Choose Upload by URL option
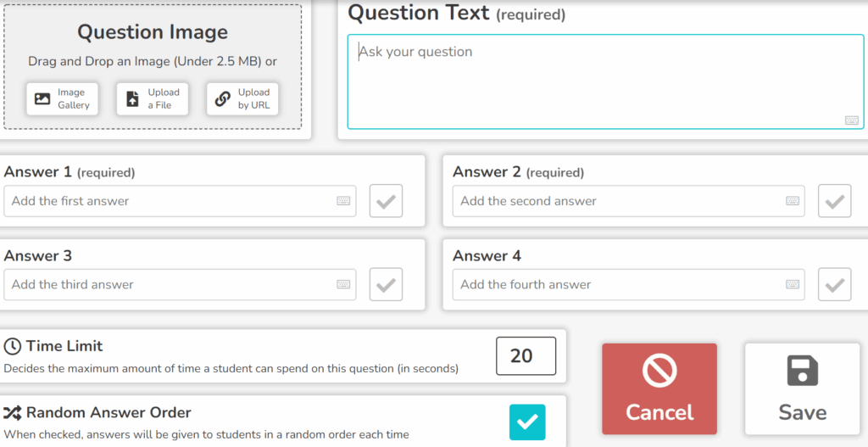Screen dimensions: 868x447 click(x=242, y=99)
